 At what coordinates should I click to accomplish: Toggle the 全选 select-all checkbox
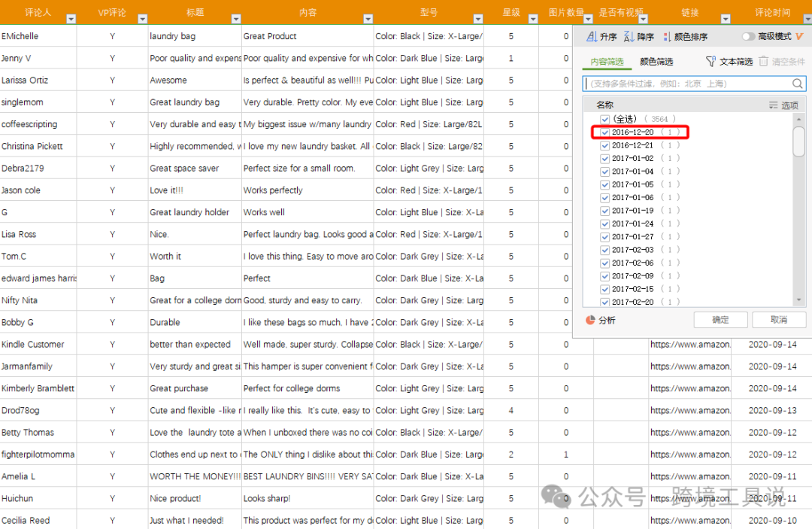[x=604, y=119]
